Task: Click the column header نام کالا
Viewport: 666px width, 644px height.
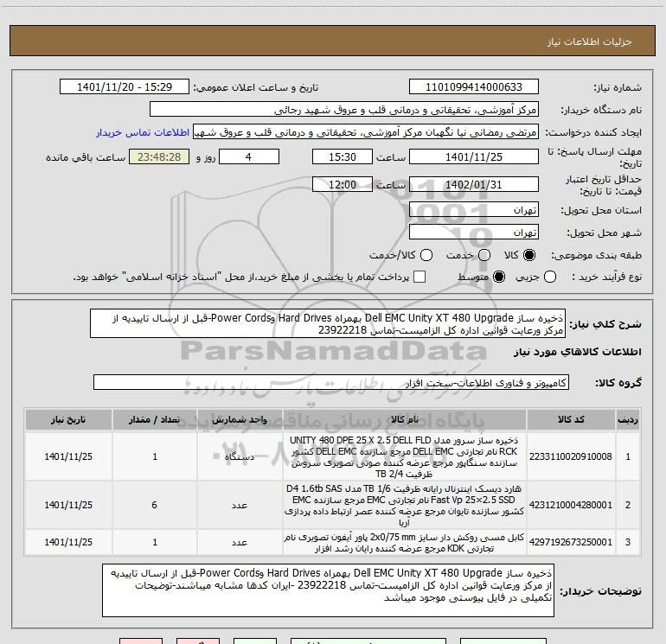Action: point(405,420)
